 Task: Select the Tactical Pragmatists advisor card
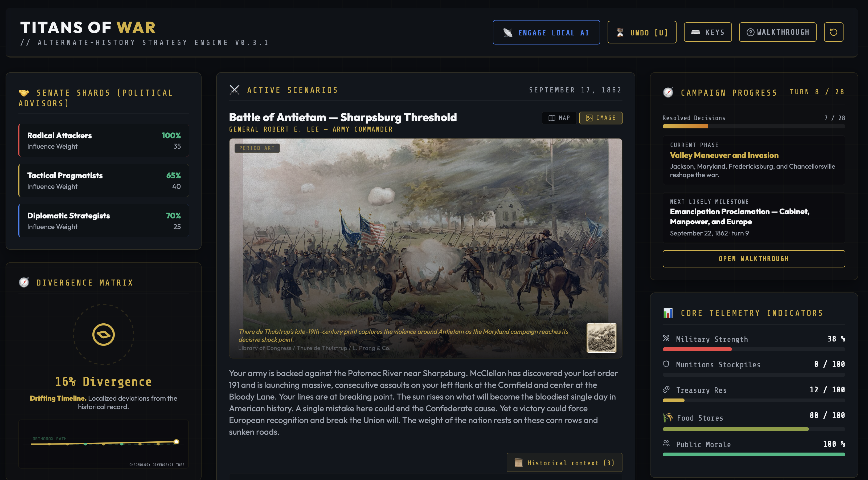click(104, 180)
